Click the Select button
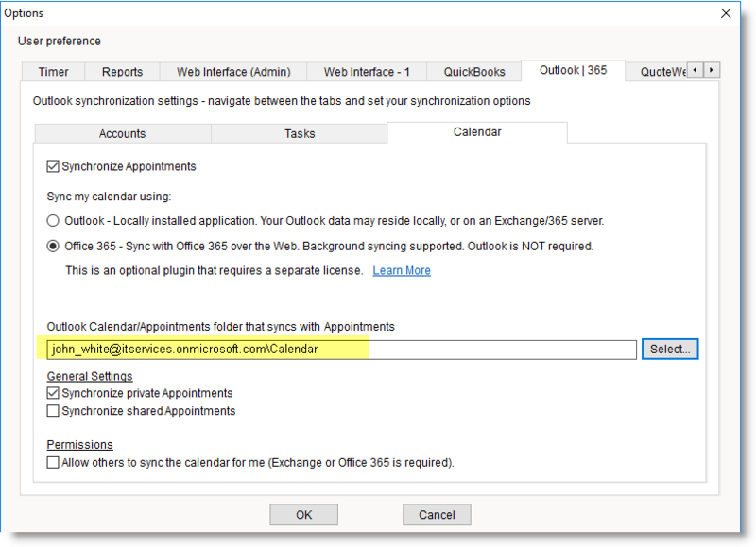Viewport: 756px width, 547px height. tap(670, 349)
